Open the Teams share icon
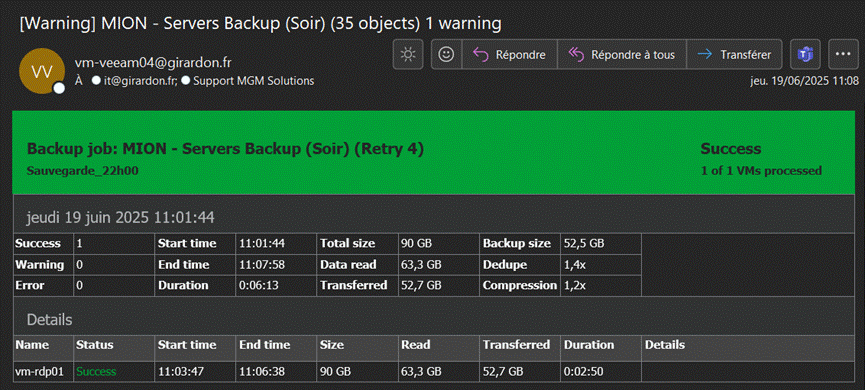This screenshot has width=865, height=390. click(805, 54)
